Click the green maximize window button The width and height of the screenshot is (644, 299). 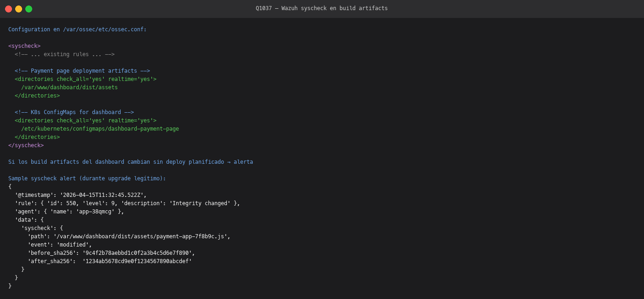pyautogui.click(x=29, y=9)
